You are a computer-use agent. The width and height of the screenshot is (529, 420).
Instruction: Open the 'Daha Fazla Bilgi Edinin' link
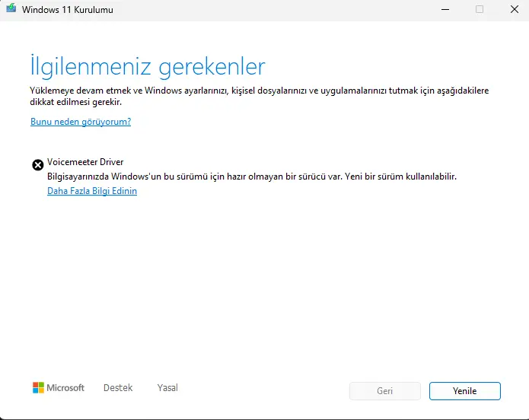tap(92, 191)
